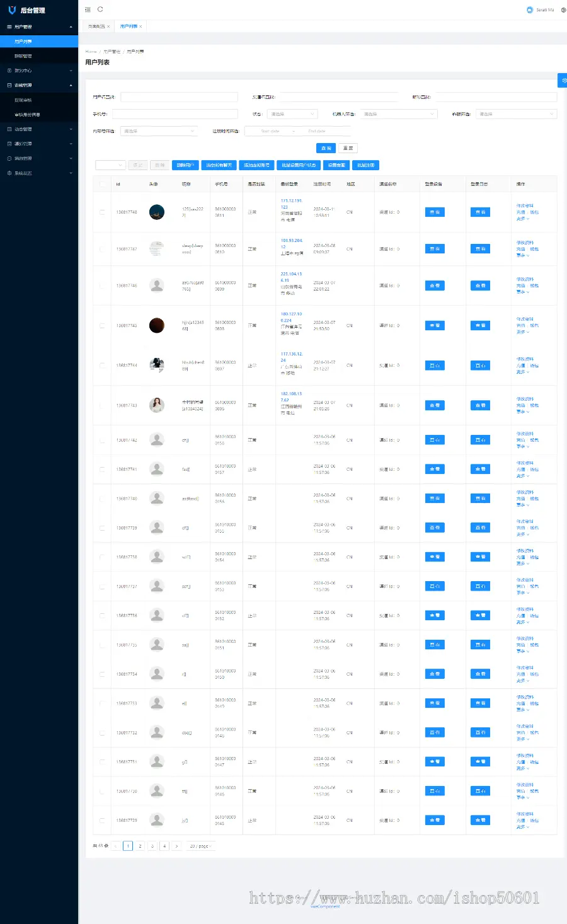Tick checkbox for user 136817729
This screenshot has height=924, width=567.
(102, 820)
